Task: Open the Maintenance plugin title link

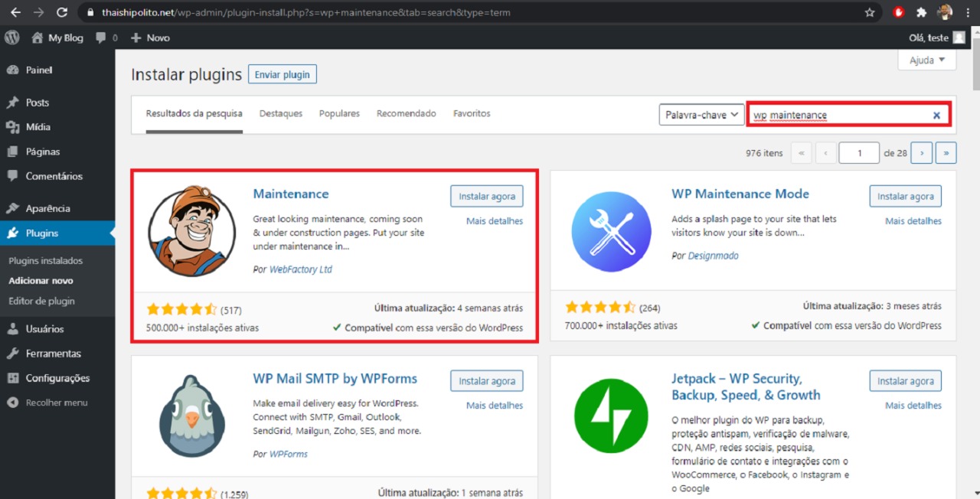Action: [x=291, y=194]
